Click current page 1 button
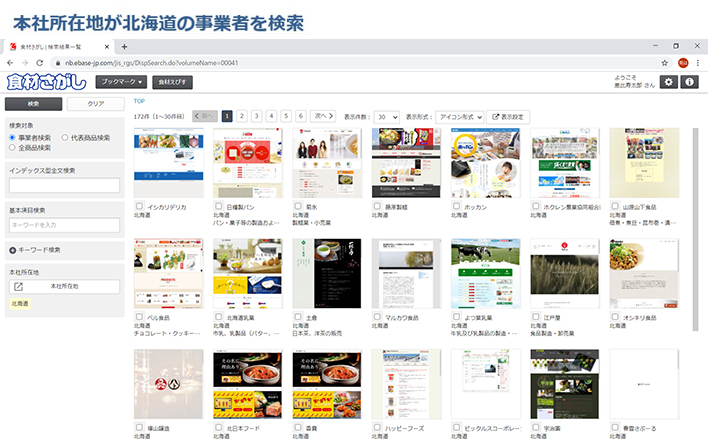The width and height of the screenshot is (708, 448). tap(227, 117)
